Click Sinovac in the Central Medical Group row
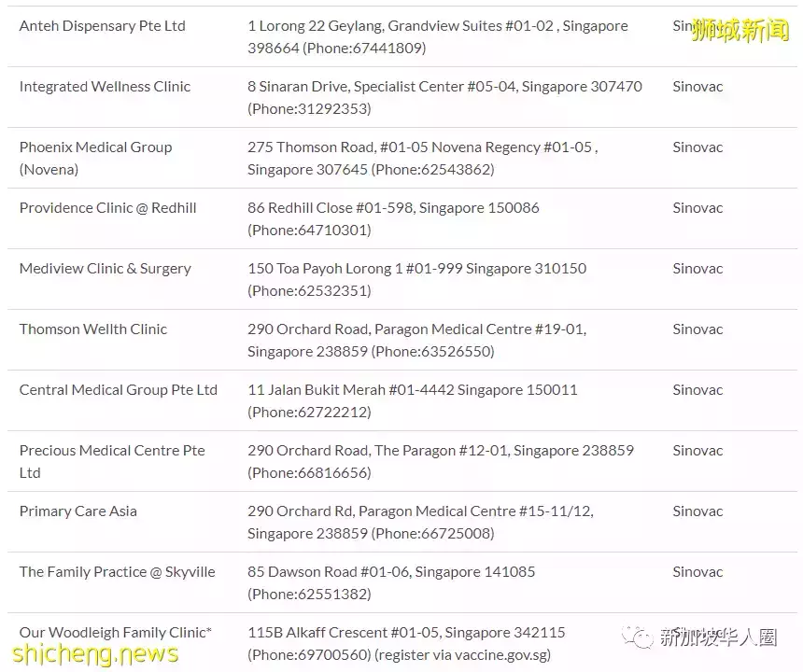This screenshot has height=672, width=803. click(697, 390)
